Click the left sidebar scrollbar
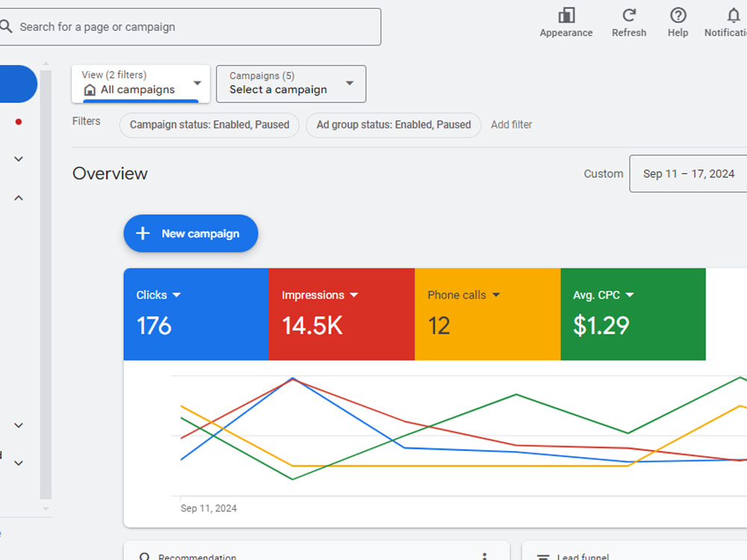Viewport: 747px width, 560px height. click(x=46, y=284)
